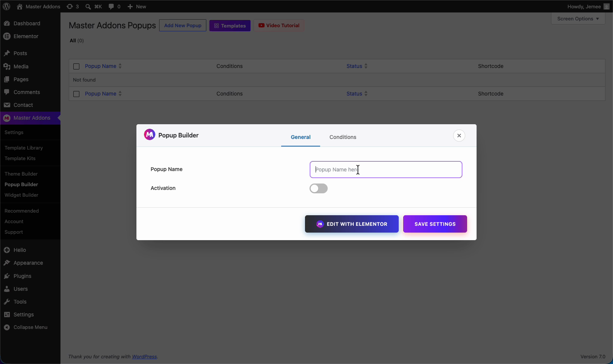The width and height of the screenshot is (613, 364).
Task: Click the 'Not found' table row text
Action: (x=84, y=80)
